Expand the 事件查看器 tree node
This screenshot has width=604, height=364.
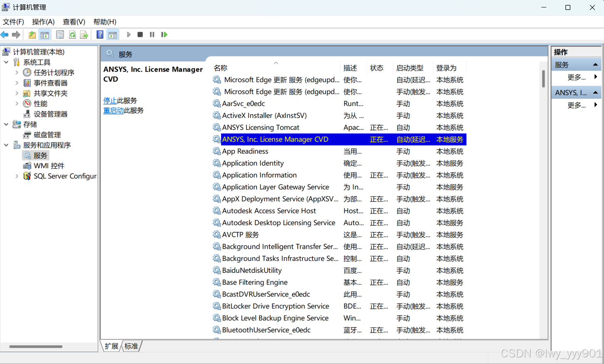point(17,83)
